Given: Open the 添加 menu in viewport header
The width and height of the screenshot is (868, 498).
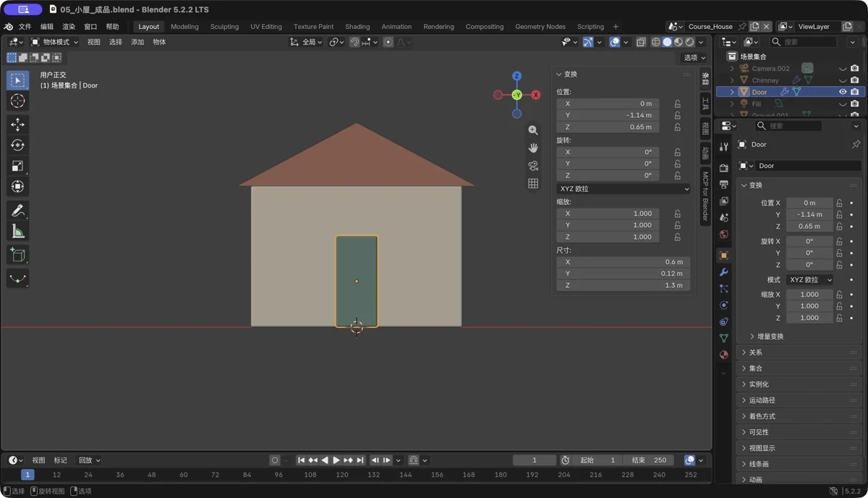Looking at the screenshot, I should click(x=137, y=43).
